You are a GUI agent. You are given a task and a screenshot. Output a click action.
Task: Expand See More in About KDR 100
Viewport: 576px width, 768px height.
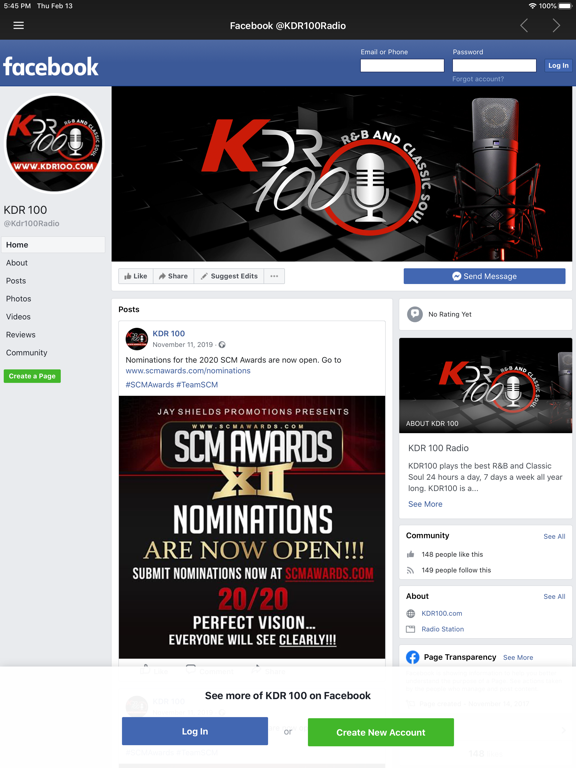(x=425, y=504)
